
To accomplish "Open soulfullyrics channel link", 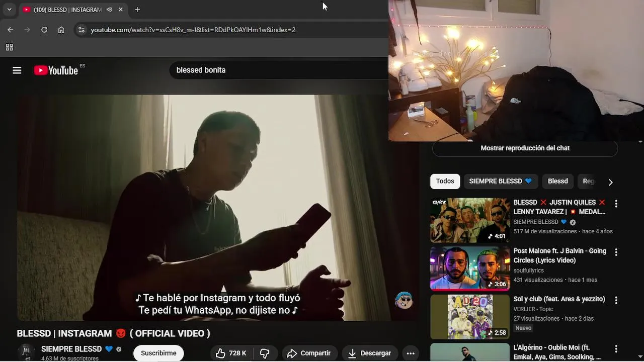I will click(x=528, y=270).
